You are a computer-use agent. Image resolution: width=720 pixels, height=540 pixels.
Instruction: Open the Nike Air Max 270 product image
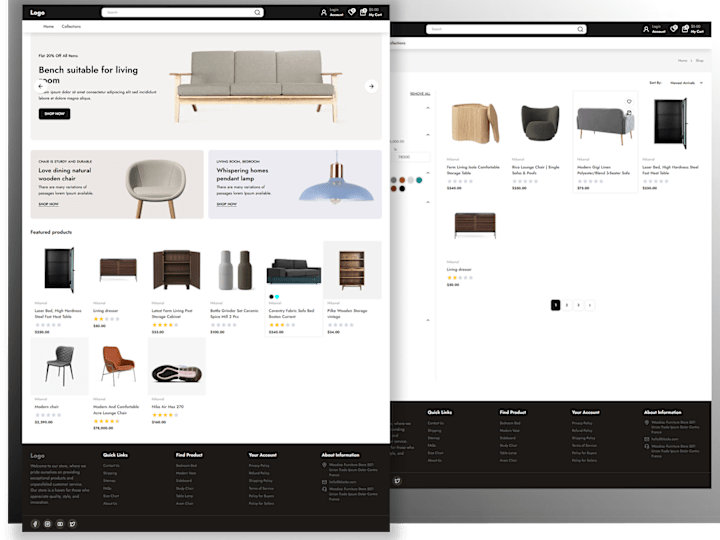(177, 366)
